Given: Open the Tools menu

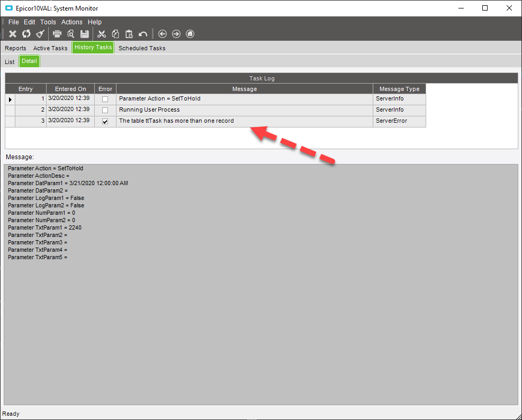Looking at the screenshot, I should pos(48,22).
